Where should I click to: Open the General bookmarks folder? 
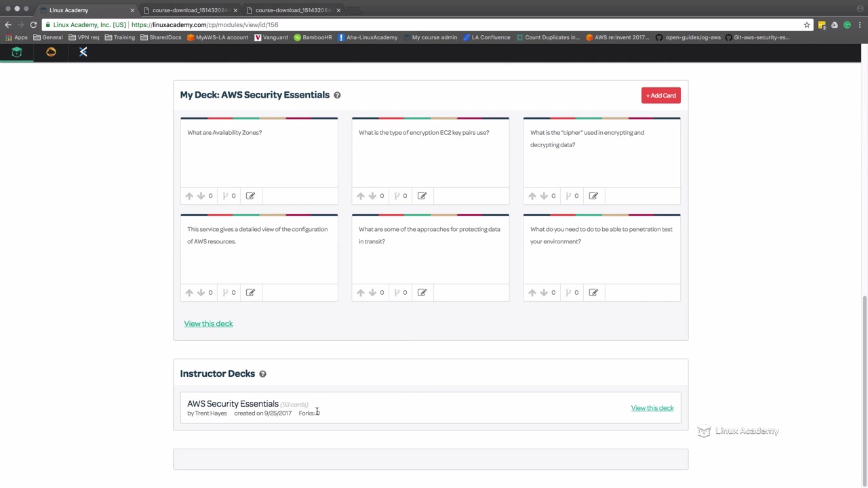(47, 38)
